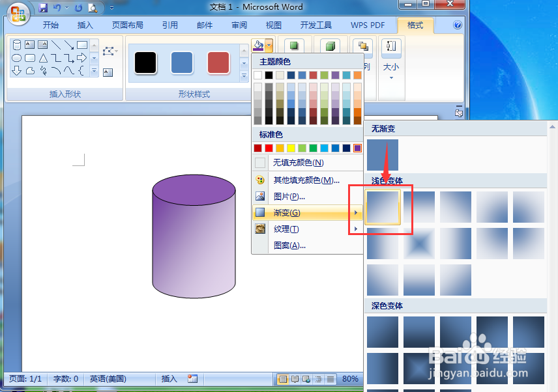Open the 审阅 ribbon tab

[239, 25]
